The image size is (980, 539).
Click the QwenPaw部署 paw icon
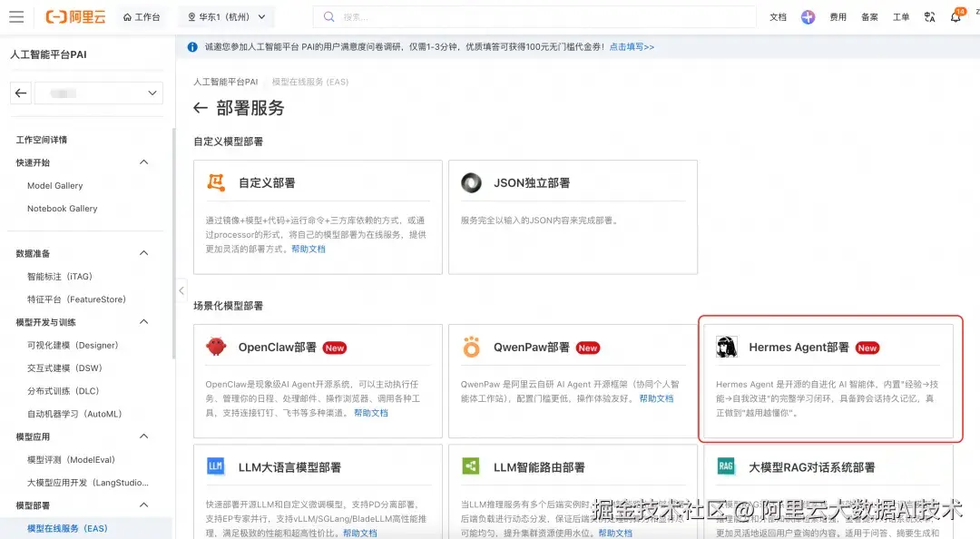(x=471, y=347)
